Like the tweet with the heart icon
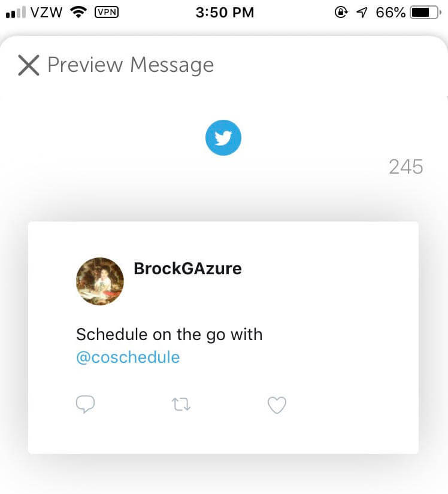The width and height of the screenshot is (448, 494). (x=277, y=405)
